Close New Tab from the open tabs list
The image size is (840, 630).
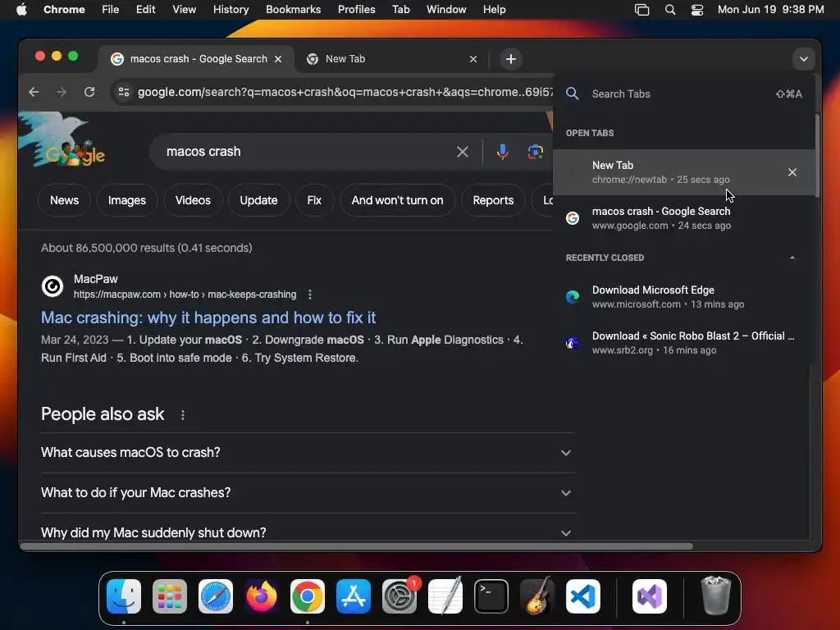792,172
